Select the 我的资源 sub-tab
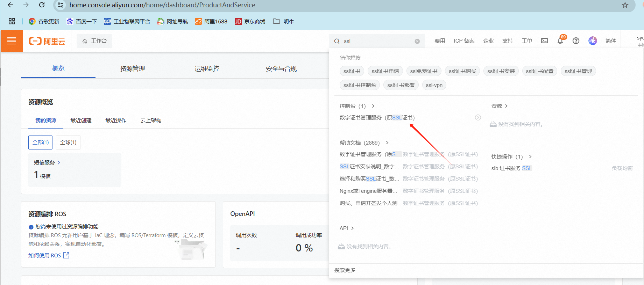This screenshot has width=644, height=285. coord(46,120)
